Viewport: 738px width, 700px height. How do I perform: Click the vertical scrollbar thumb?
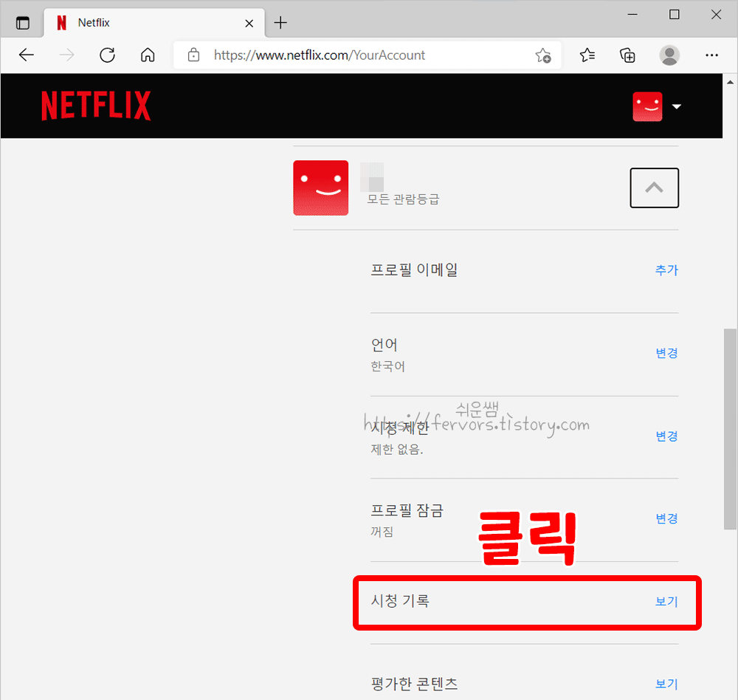pos(730,429)
